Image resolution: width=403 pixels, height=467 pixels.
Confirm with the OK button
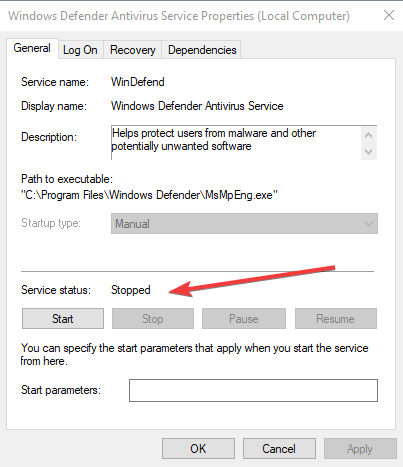tap(198, 449)
